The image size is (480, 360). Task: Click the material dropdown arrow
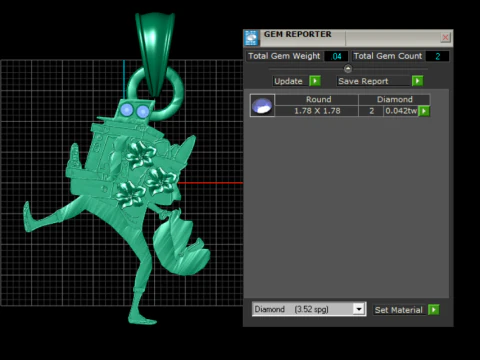coord(359,309)
